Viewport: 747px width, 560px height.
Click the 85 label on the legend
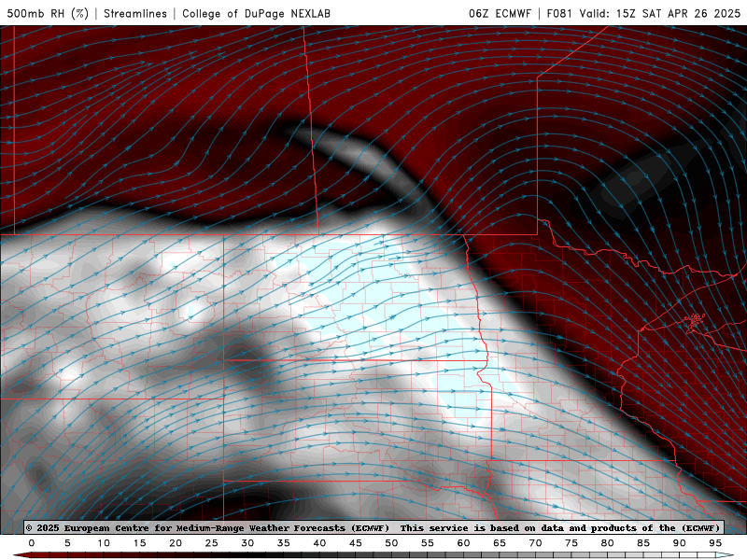click(643, 543)
